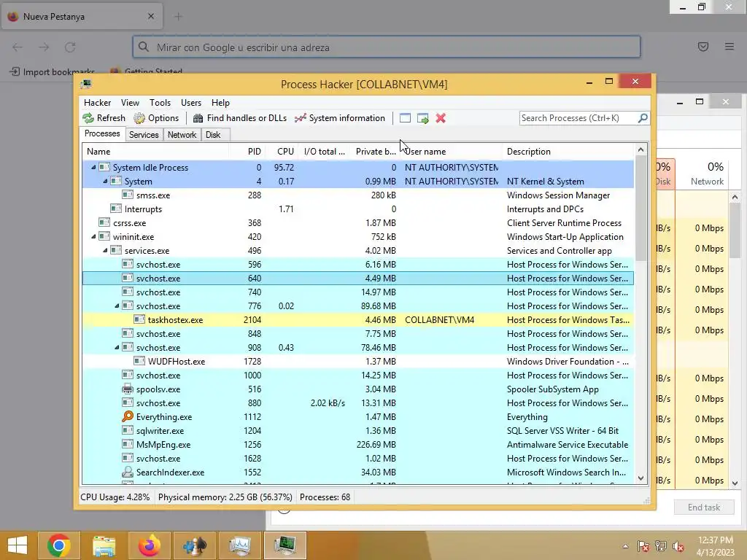Switch to the Services tab
The image size is (747, 560).
(144, 135)
